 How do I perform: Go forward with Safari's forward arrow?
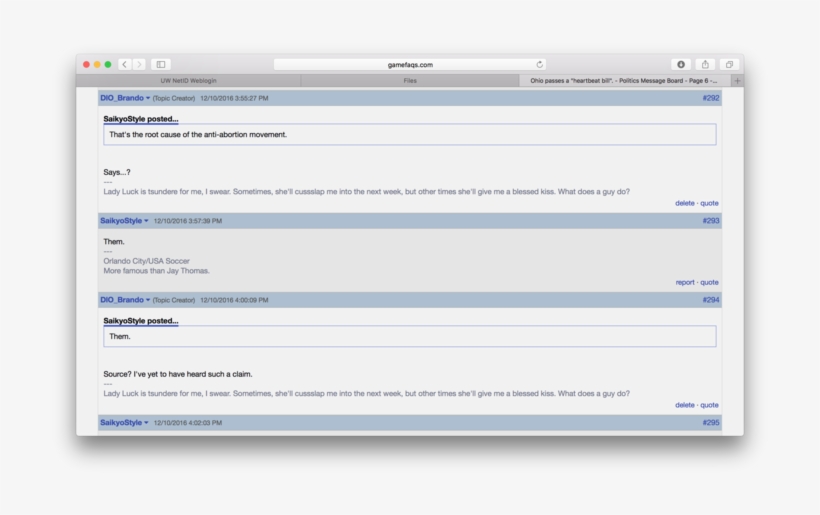[139, 64]
